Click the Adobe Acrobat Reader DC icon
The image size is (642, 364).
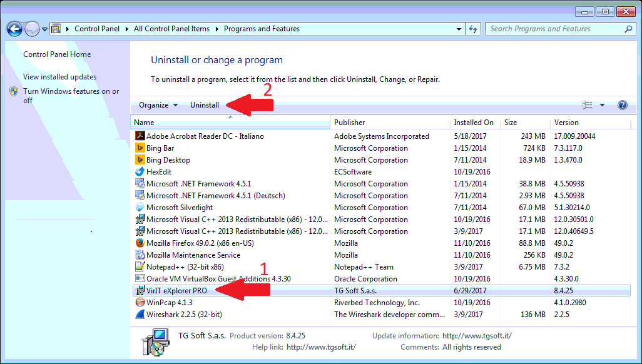[x=140, y=136]
